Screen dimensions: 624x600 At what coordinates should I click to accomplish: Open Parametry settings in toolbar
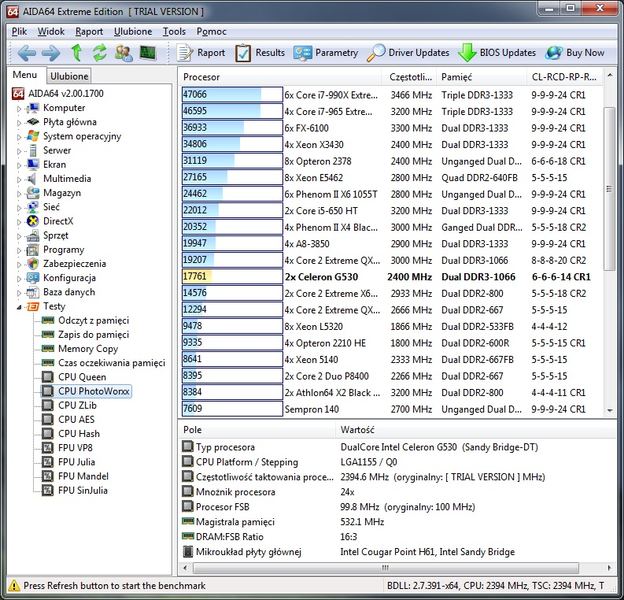(326, 53)
